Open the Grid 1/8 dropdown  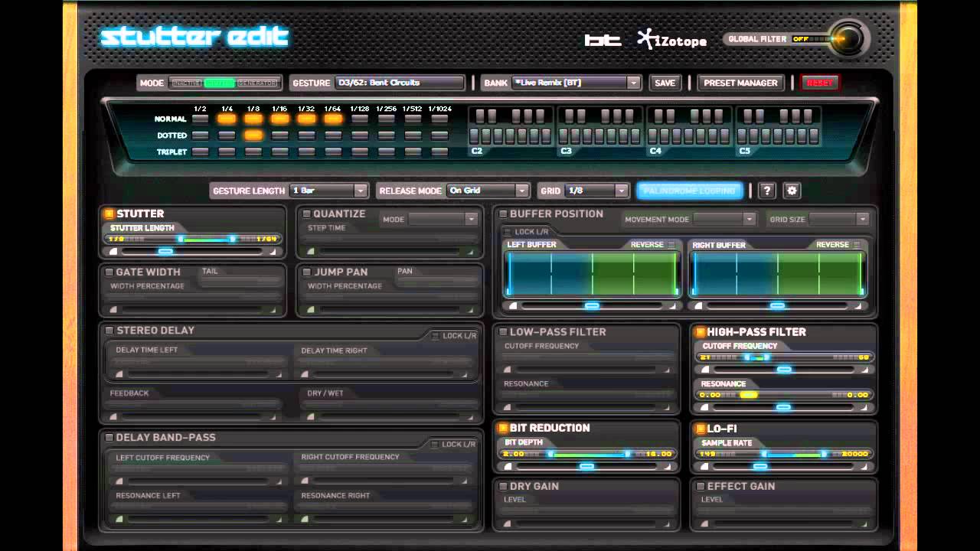point(597,191)
